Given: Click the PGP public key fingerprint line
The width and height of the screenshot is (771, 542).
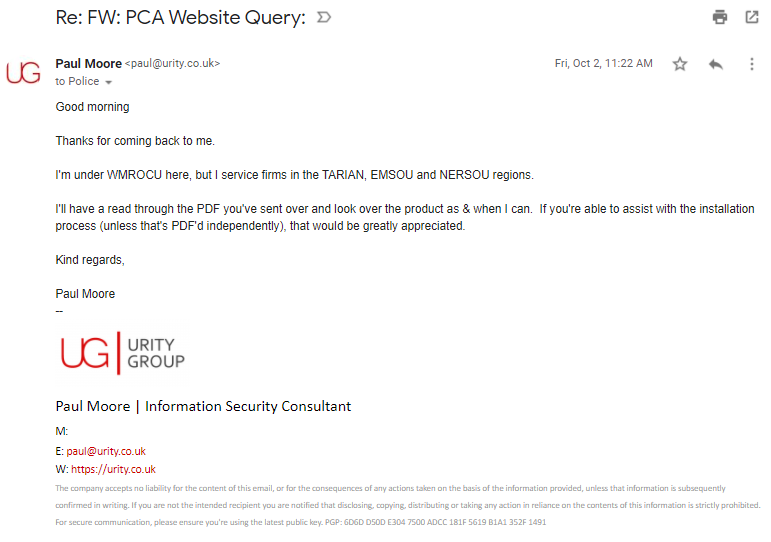Looking at the screenshot, I should (300, 522).
